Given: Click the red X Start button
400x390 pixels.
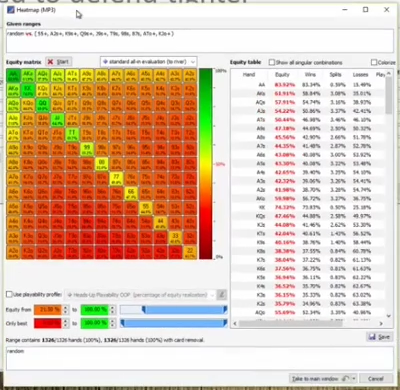Looking at the screenshot, I should click(58, 62).
